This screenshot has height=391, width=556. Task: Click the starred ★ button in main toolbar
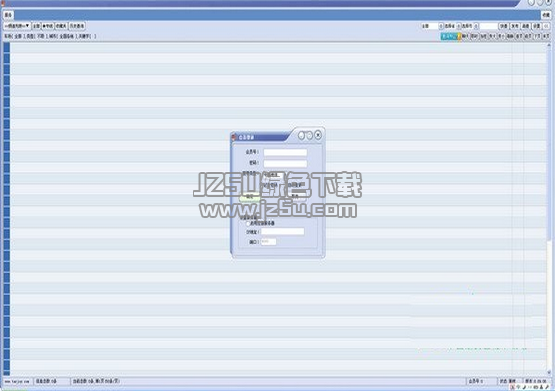(x=48, y=26)
